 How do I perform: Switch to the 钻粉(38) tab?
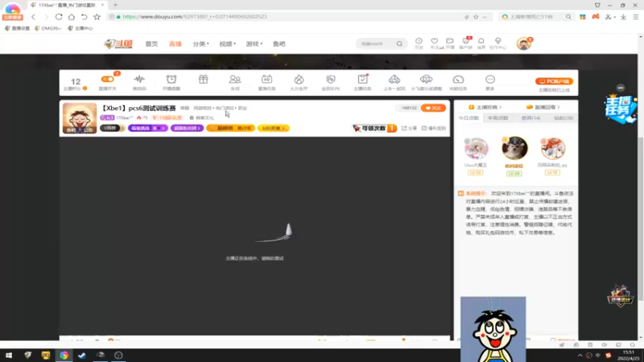click(x=563, y=117)
